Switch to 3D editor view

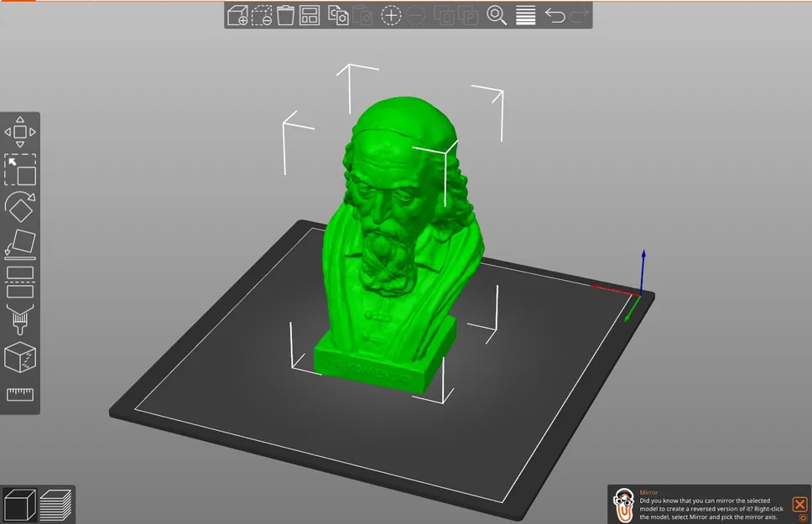19,505
